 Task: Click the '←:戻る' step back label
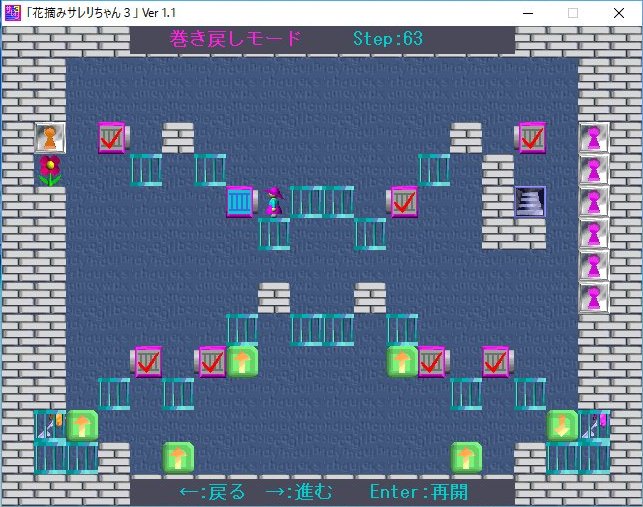tap(213, 492)
